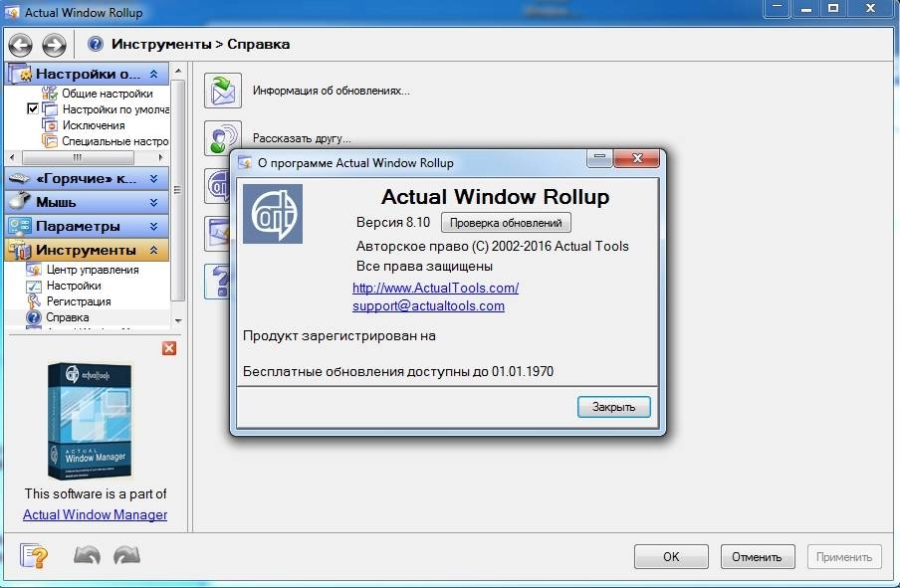
Task: Click the undo arrow icon at bottom
Action: coord(88,555)
